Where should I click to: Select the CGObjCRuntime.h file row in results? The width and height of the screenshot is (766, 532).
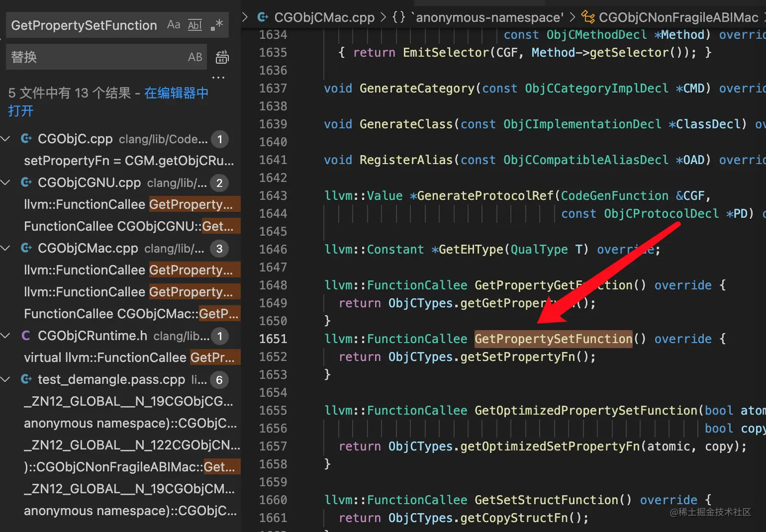(120, 336)
